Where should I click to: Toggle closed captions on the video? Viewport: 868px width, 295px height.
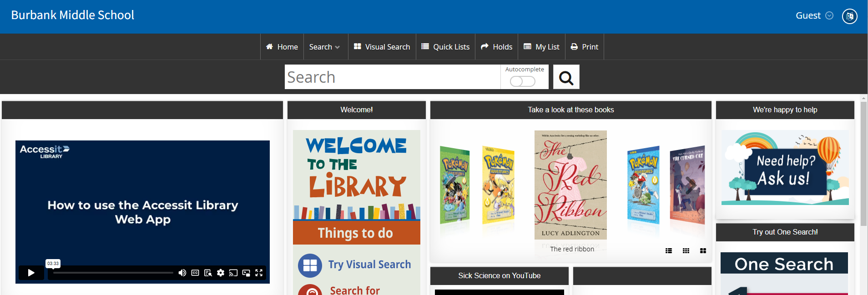pos(195,273)
